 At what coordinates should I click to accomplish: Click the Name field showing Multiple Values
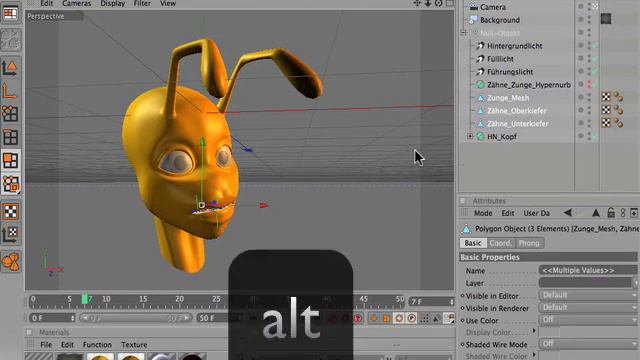(588, 270)
